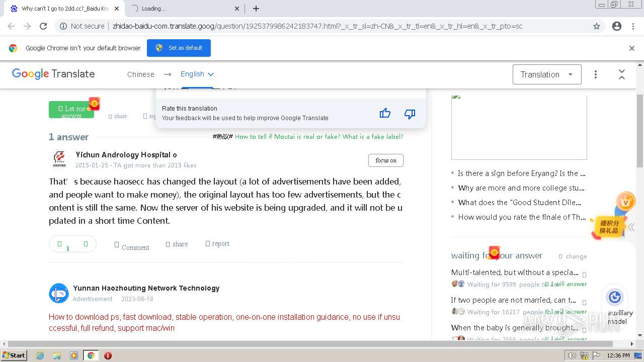The width and height of the screenshot is (644, 362).
Task: Click I will answer for 16217 people question
Action: [567, 312]
